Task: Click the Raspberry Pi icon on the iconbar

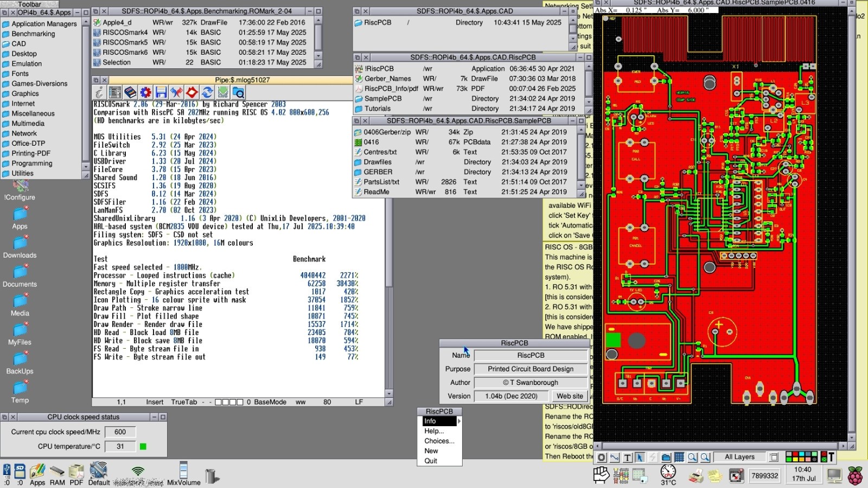Action: coord(856,476)
